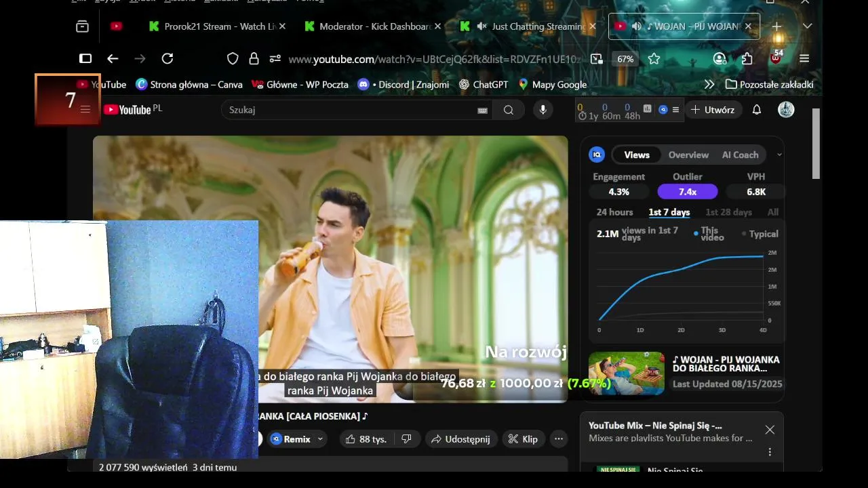Switch to the Prorok21 Stream tab
This screenshot has width=868, height=488.
coord(216,26)
